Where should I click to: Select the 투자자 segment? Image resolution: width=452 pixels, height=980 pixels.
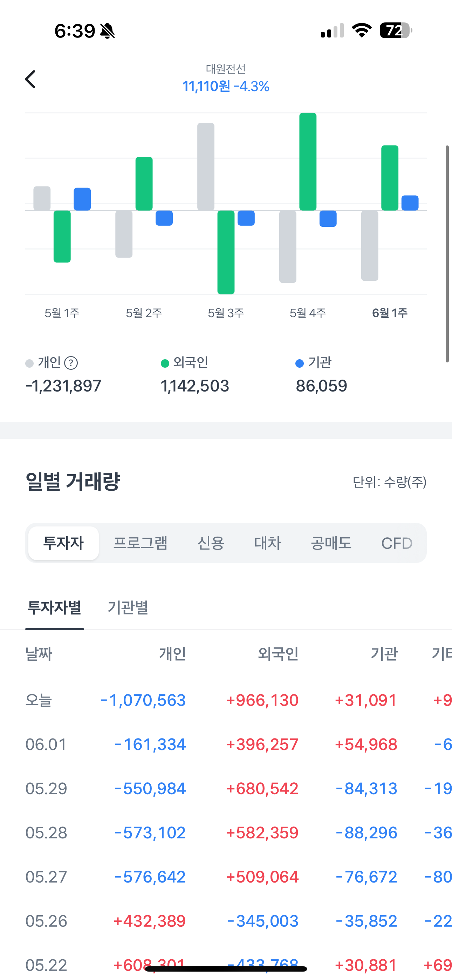pos(63,543)
